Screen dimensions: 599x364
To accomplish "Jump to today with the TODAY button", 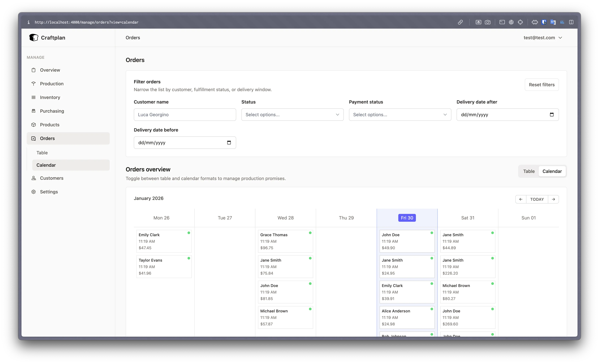I will click(x=537, y=199).
